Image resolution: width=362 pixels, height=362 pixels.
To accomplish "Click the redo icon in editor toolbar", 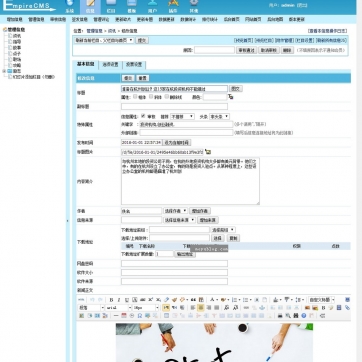I will pos(100,300).
